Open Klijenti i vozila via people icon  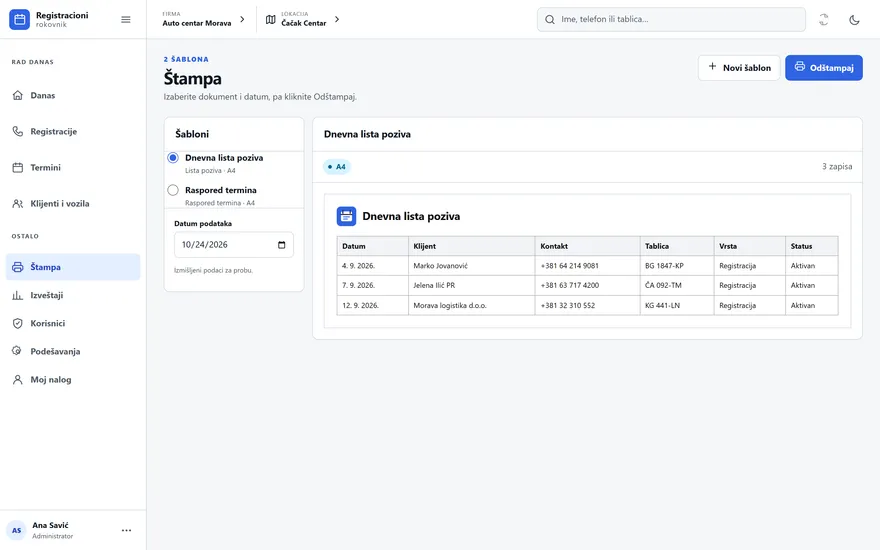click(18, 203)
